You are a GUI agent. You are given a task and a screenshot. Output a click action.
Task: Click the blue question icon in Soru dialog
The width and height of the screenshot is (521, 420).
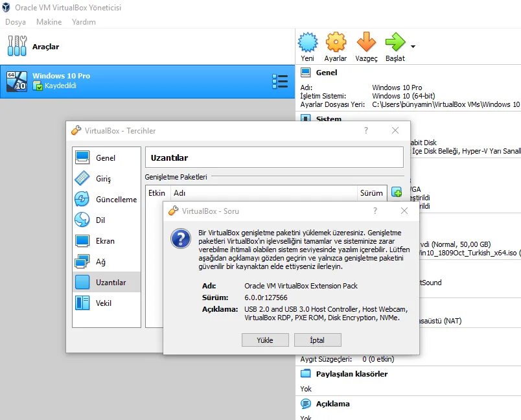pyautogui.click(x=180, y=239)
